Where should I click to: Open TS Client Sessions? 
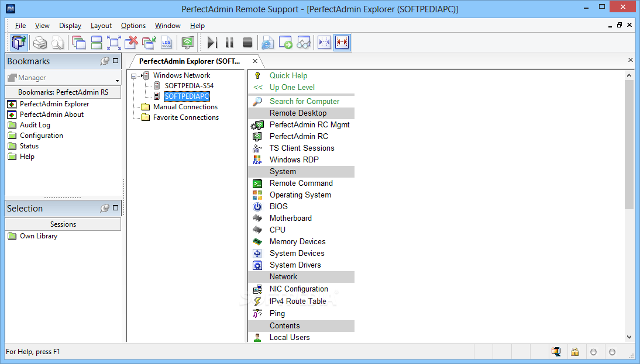coord(302,148)
